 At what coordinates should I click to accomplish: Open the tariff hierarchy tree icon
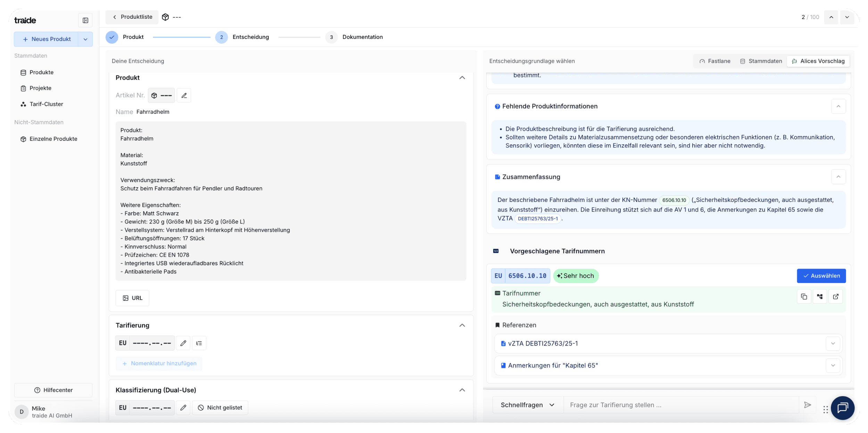coord(820,296)
